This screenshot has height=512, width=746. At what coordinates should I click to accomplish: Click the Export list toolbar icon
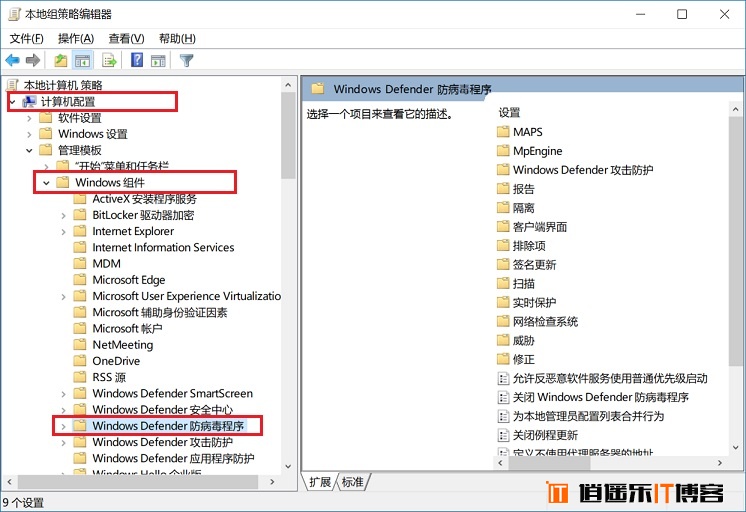[x=109, y=60]
